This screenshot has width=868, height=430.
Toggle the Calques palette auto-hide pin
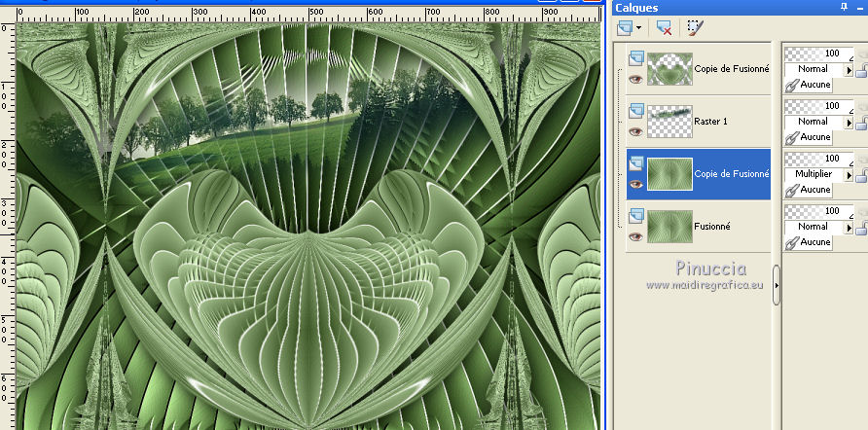[845, 7]
